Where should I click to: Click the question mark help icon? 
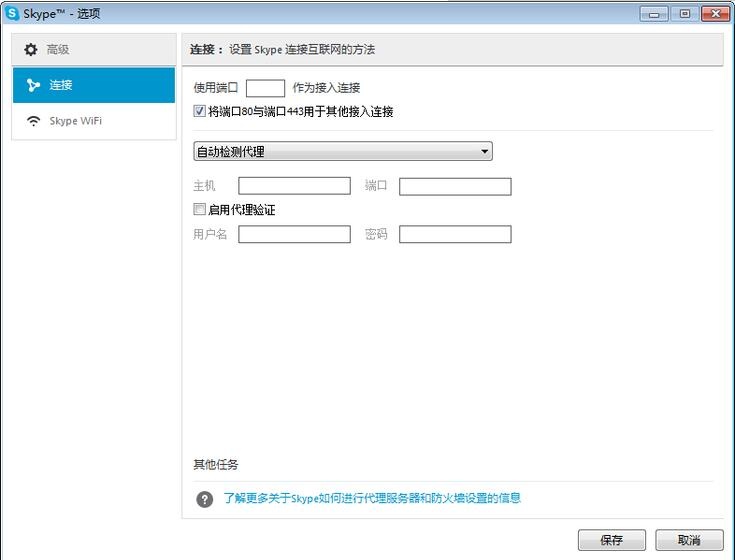[x=204, y=499]
